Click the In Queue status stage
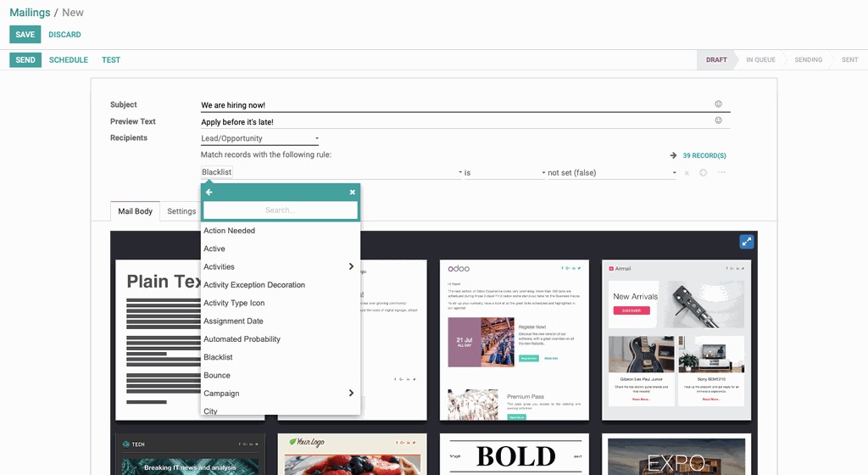 coord(760,59)
